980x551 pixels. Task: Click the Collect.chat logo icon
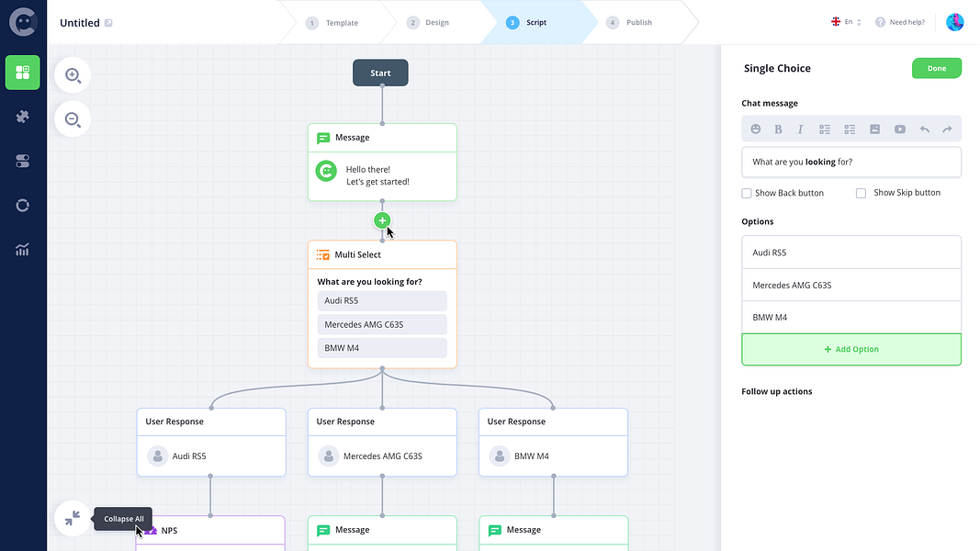(23, 22)
